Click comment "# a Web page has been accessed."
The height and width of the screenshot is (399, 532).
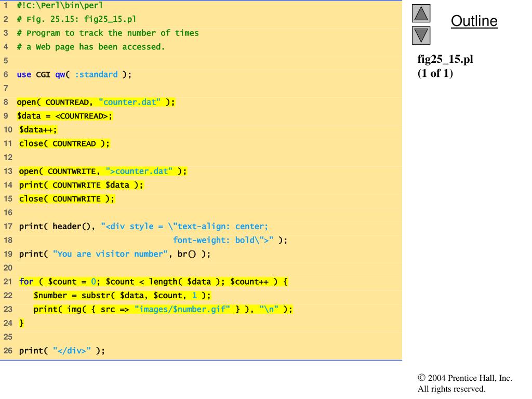tap(90, 47)
